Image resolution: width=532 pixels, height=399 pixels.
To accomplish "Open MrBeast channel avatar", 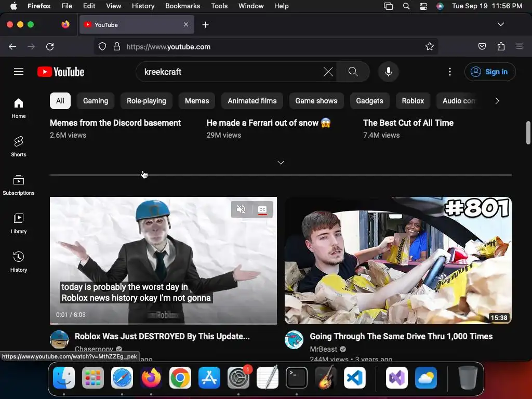I will (x=294, y=340).
